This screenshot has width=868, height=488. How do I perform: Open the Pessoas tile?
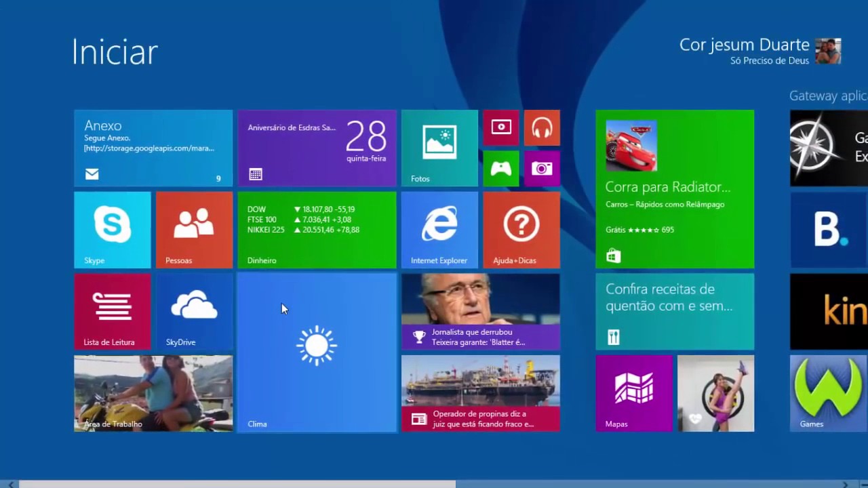194,230
